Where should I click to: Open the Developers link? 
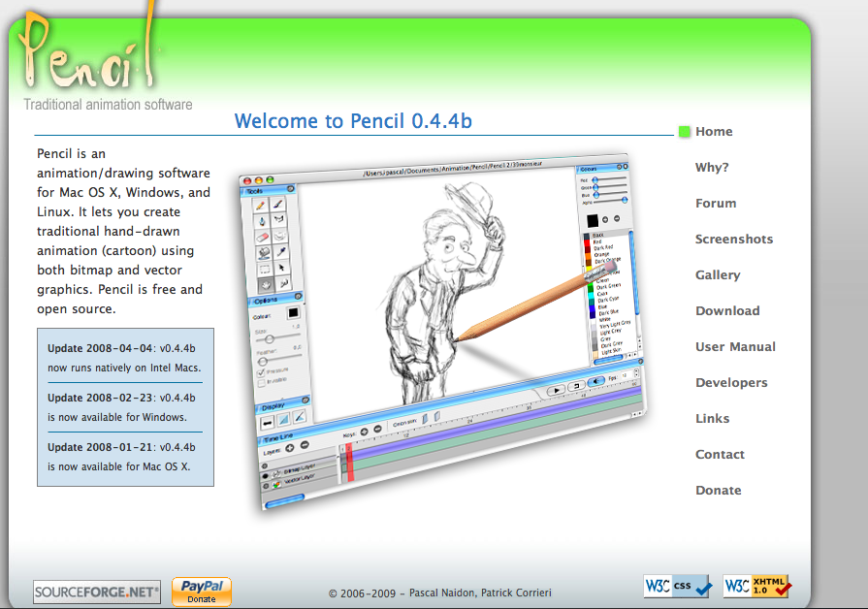(731, 382)
